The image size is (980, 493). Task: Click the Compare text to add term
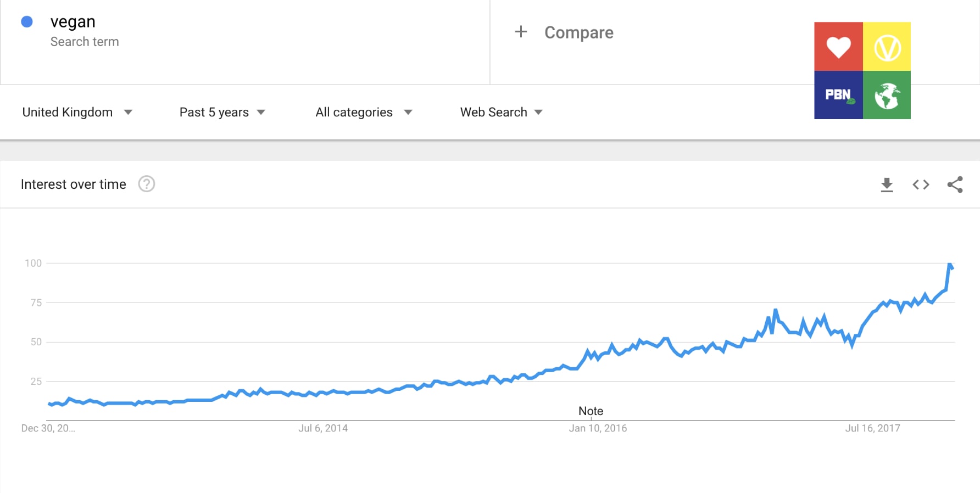[x=579, y=32]
